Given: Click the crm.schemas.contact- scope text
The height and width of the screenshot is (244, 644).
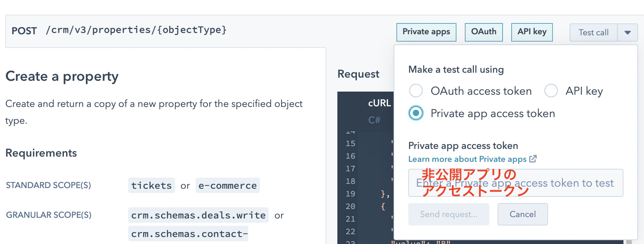Looking at the screenshot, I should click(x=188, y=234).
